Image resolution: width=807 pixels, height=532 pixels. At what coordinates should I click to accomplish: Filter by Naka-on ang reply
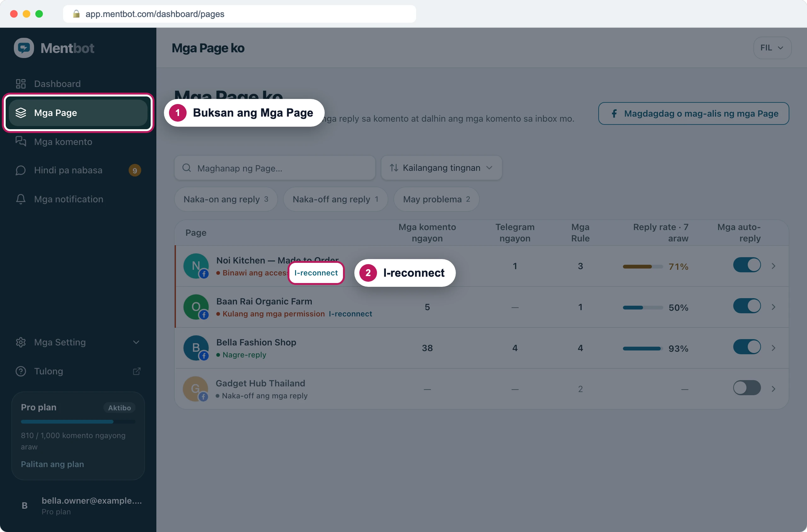tap(226, 199)
